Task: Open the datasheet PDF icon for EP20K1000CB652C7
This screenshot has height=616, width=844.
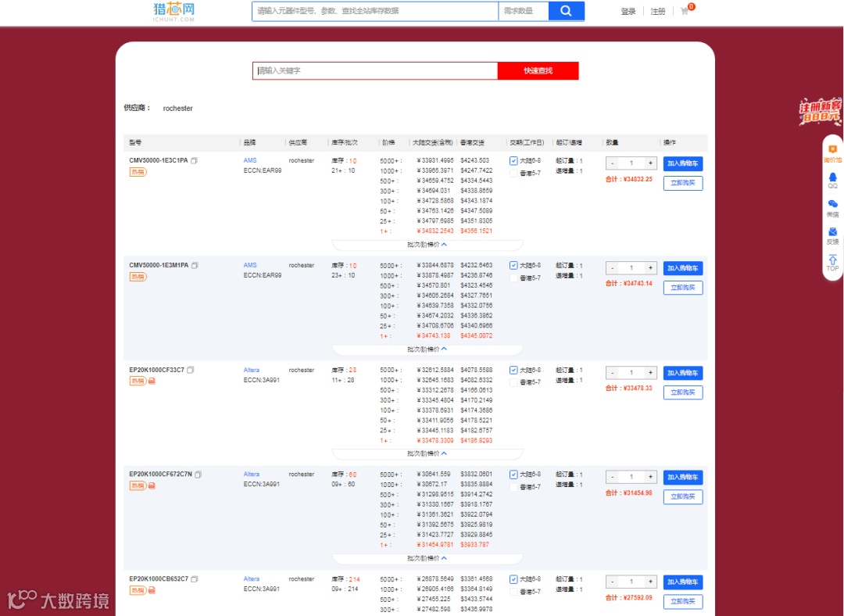Action: pos(152,590)
